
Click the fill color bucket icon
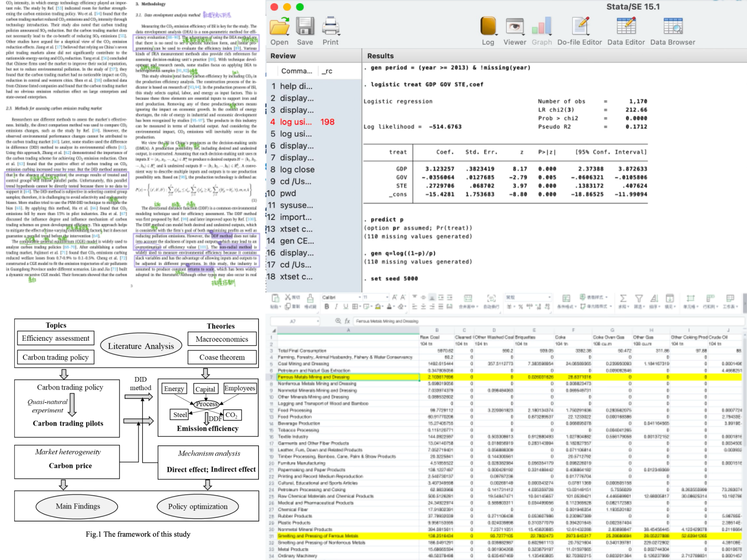tap(378, 307)
